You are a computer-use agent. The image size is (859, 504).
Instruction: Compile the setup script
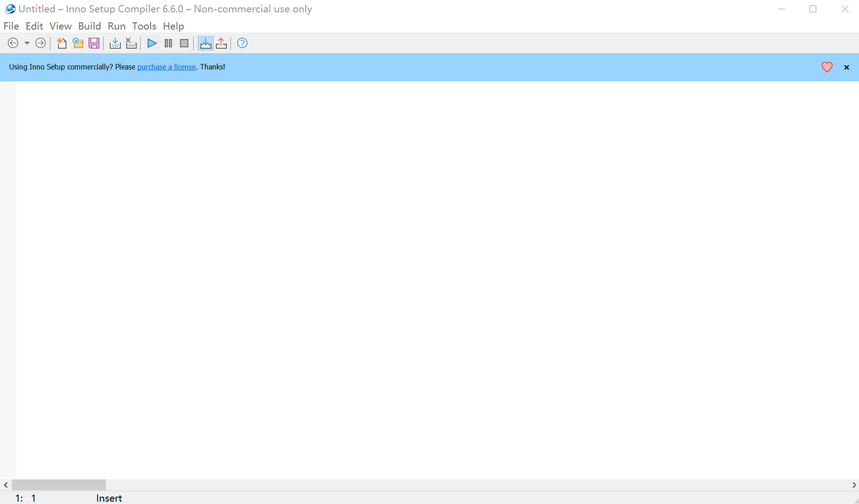(x=115, y=43)
